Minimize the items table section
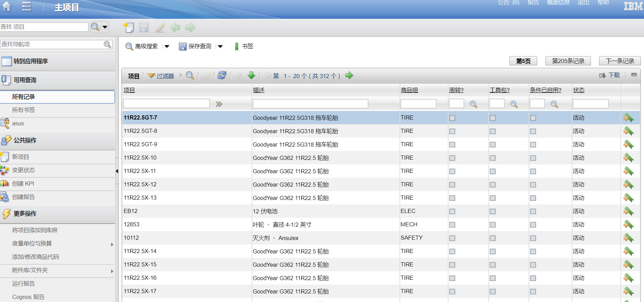644x302 pixels. click(634, 75)
